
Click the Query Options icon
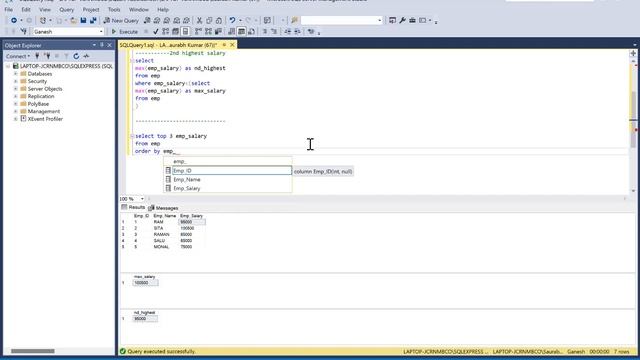[x=175, y=31]
